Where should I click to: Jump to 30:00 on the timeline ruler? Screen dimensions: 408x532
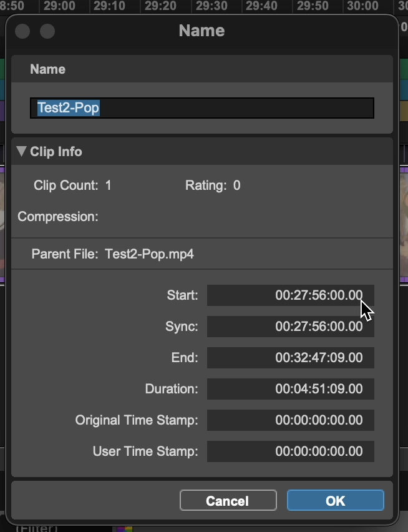tap(362, 6)
